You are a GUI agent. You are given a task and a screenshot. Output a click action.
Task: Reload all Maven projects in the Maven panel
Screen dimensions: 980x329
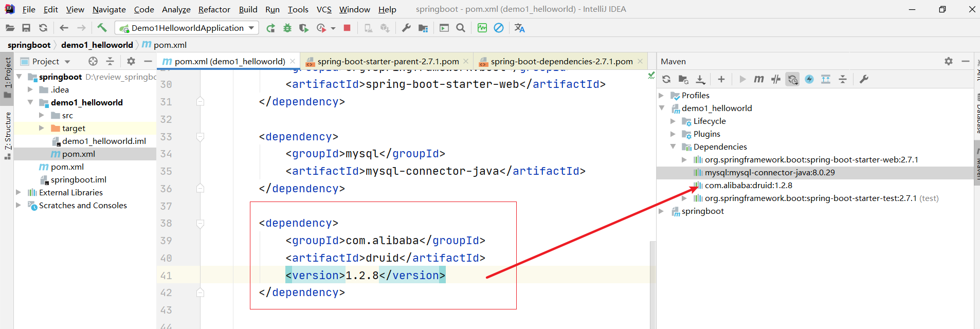[666, 79]
